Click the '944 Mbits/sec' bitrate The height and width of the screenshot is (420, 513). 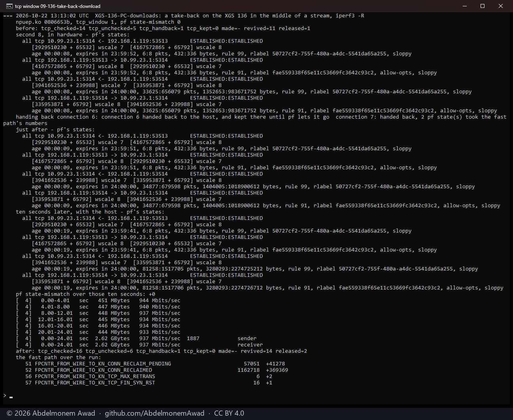(x=160, y=301)
